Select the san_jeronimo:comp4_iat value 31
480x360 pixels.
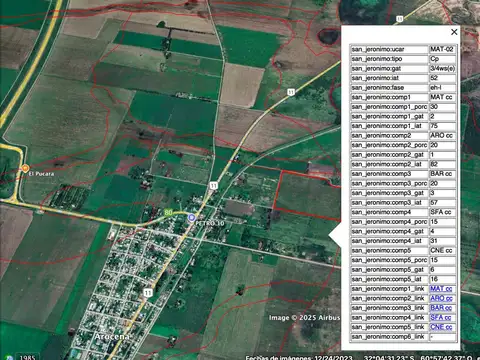[x=442, y=241]
